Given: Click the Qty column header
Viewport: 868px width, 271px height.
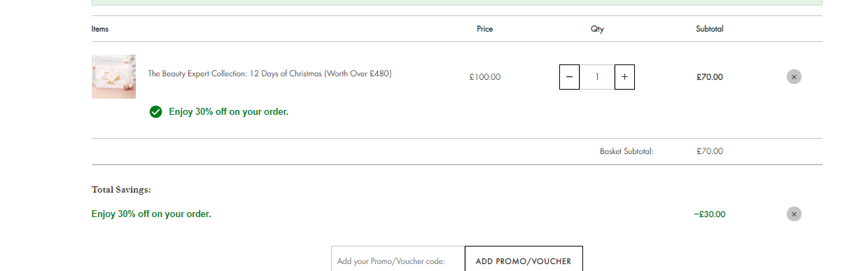Looking at the screenshot, I should 597,29.
